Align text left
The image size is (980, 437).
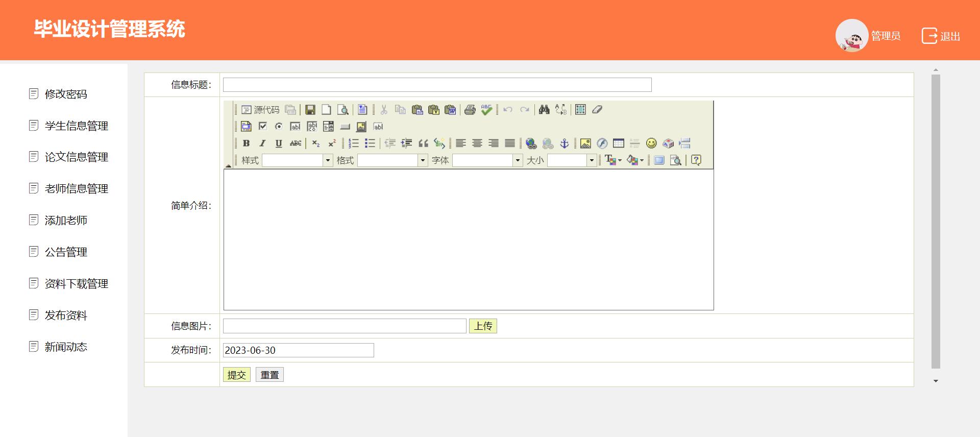pos(461,143)
